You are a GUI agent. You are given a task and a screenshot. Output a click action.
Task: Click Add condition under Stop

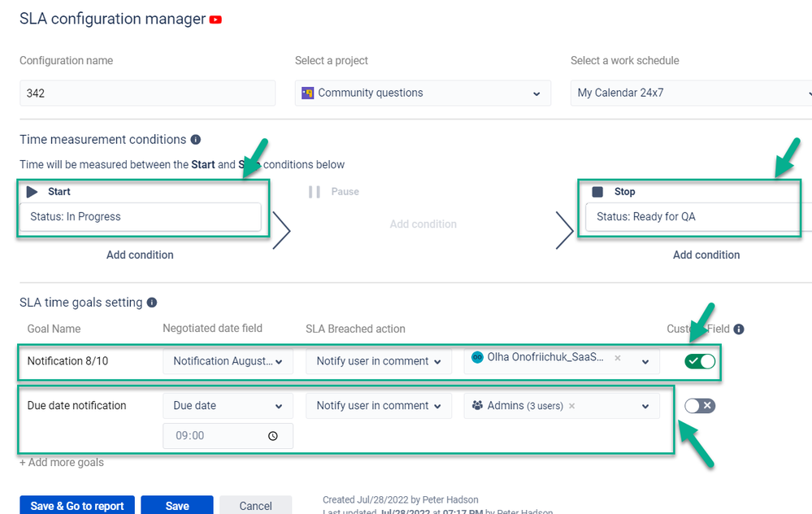(706, 255)
